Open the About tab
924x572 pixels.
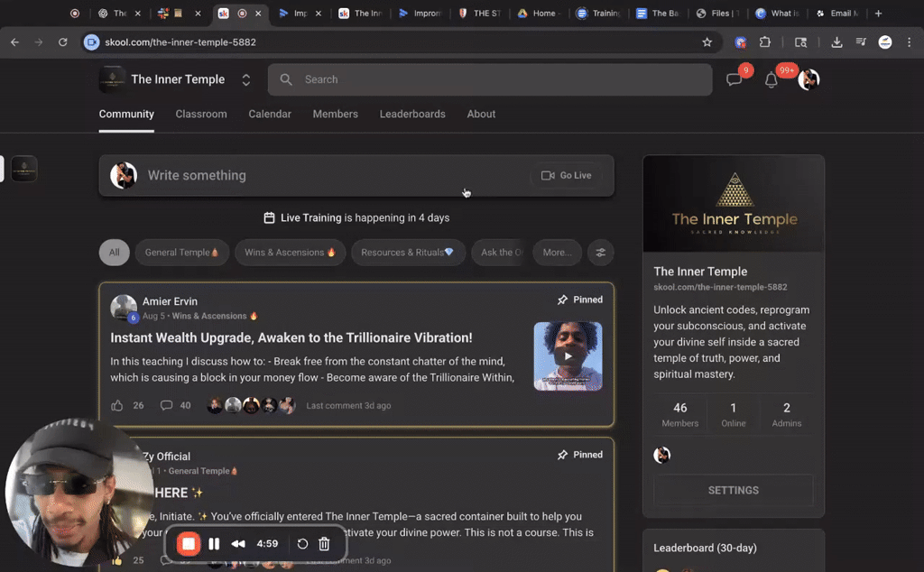click(481, 115)
